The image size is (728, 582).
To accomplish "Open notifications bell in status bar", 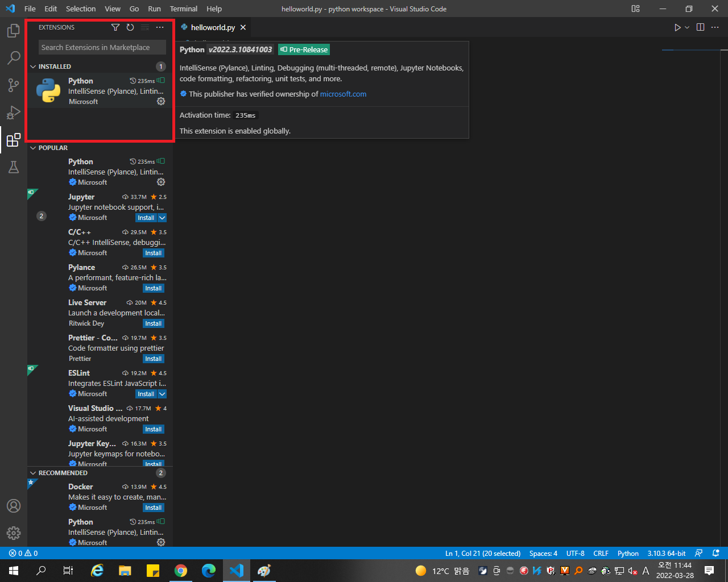I will coord(715,553).
